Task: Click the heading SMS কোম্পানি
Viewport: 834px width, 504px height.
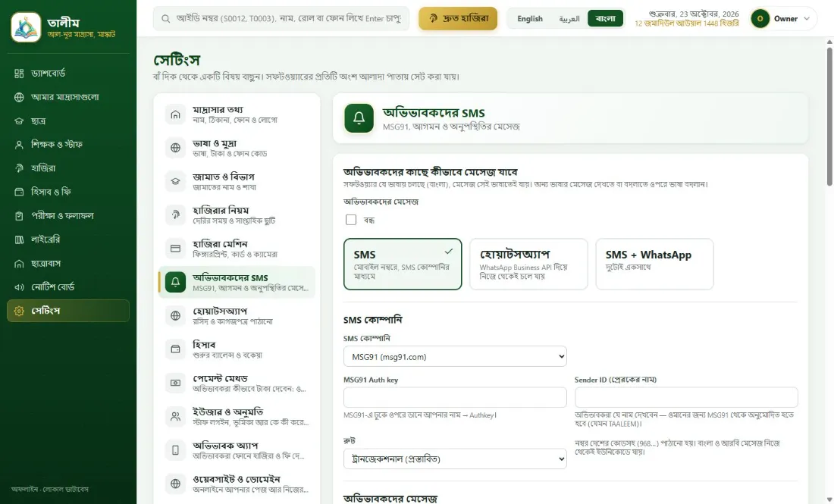Action: pos(373,320)
